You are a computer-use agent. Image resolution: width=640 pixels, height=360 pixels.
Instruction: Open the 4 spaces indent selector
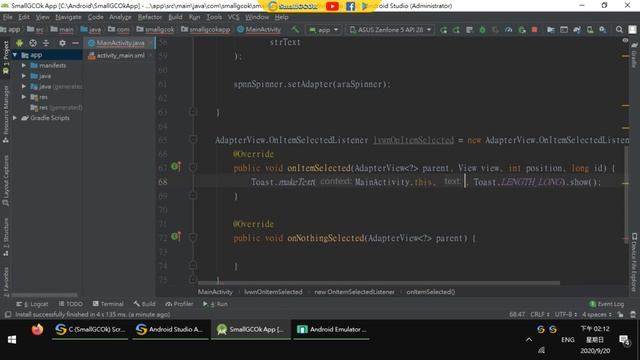click(x=597, y=314)
